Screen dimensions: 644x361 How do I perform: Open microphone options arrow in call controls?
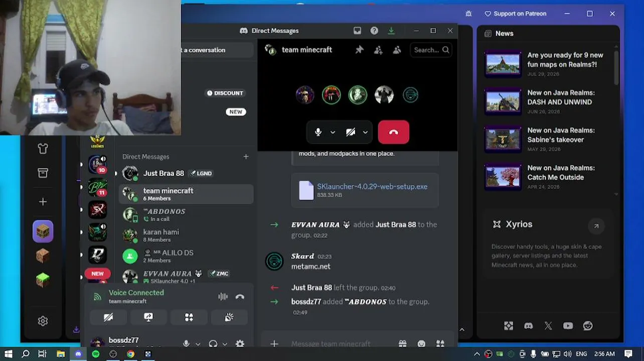coord(333,132)
